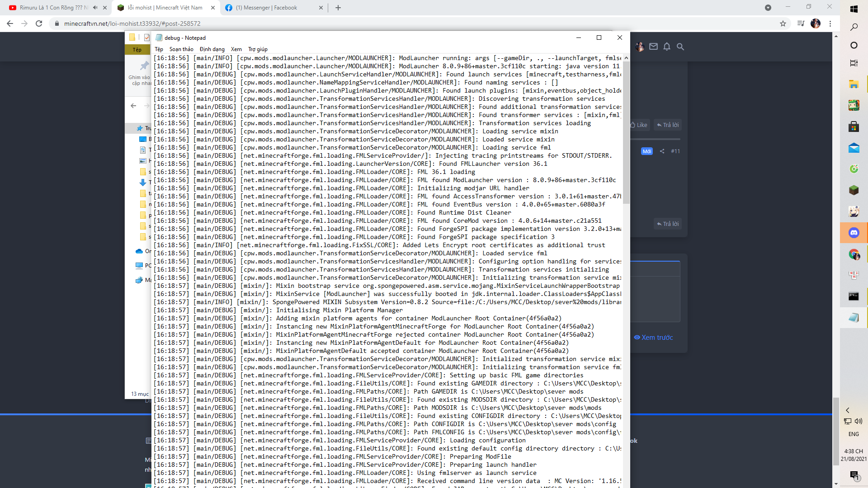Open Command Prompt taskbar icon
Screen dimensions: 868x488
tap(854, 296)
